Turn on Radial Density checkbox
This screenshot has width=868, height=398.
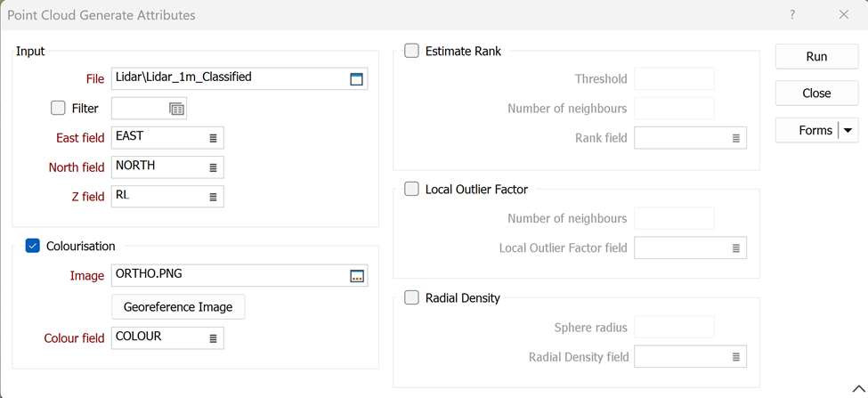411,297
